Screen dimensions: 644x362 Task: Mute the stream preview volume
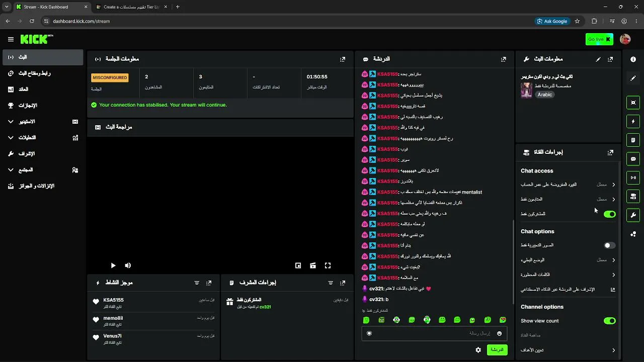pos(128,265)
